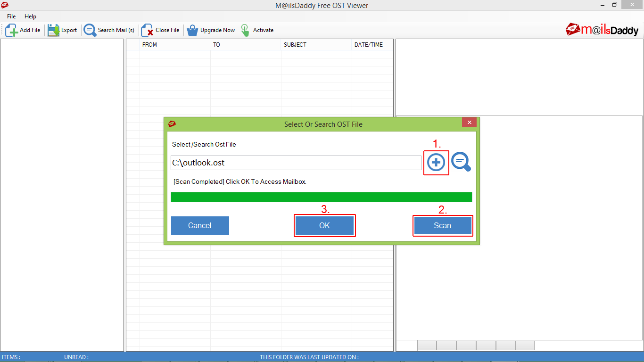Viewport: 644px width, 362px height.
Task: Click the FROM column header
Action: click(175, 45)
